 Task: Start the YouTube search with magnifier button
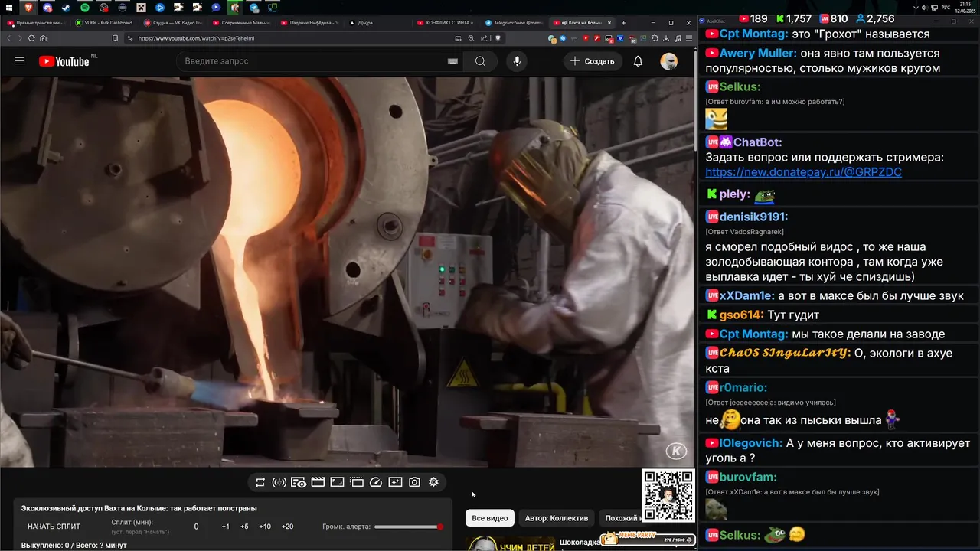[480, 61]
